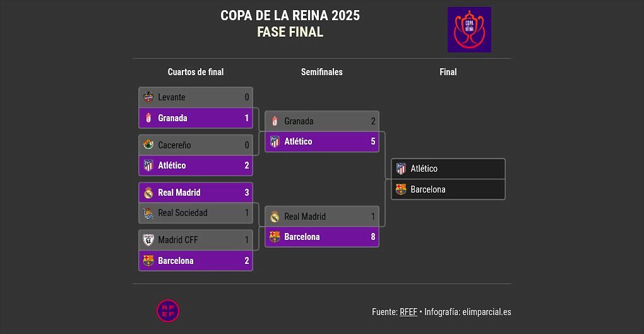The width and height of the screenshot is (644, 334).
Task: Click Real Madrid crest in semifinals
Action: pos(275,217)
